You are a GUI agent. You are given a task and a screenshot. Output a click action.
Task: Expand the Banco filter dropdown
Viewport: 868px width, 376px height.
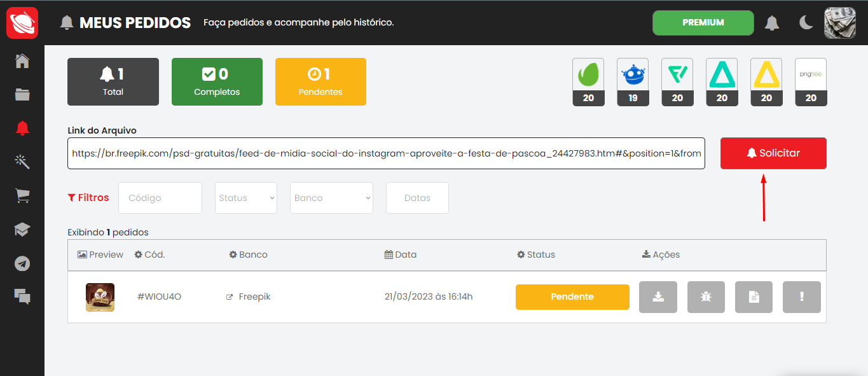coord(331,198)
